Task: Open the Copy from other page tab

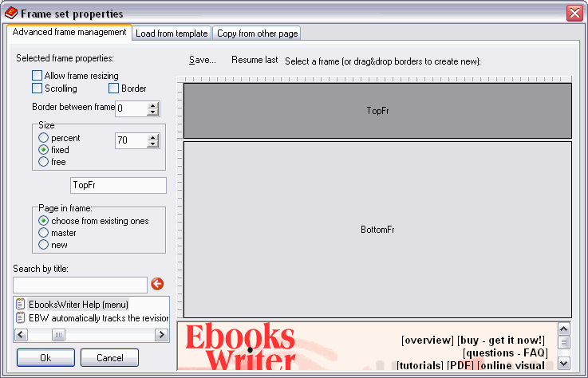Action: (256, 33)
